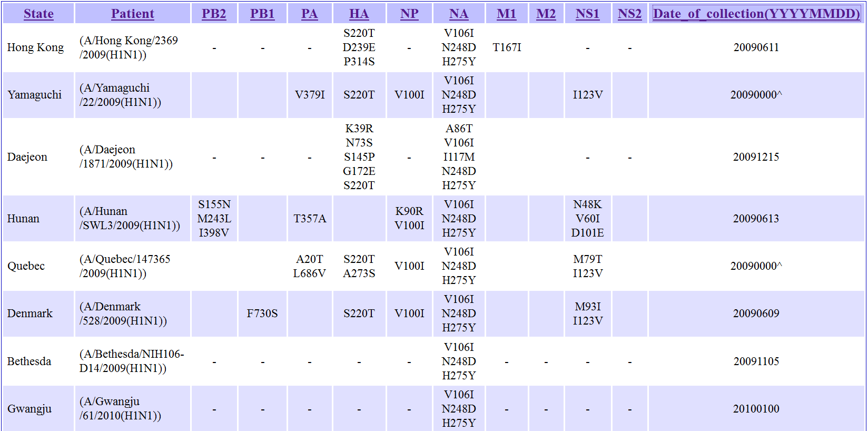This screenshot has width=868, height=431.
Task: Sort by Date_of_collection column header
Action: click(x=756, y=14)
